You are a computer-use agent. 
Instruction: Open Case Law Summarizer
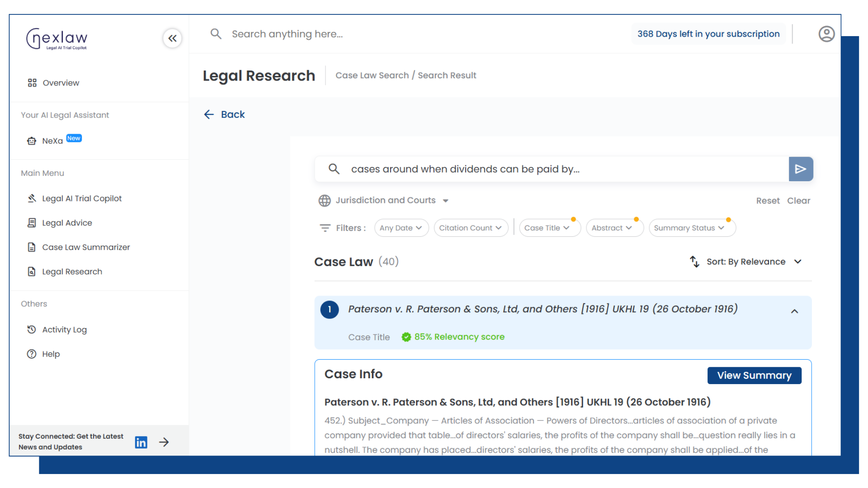tap(86, 247)
